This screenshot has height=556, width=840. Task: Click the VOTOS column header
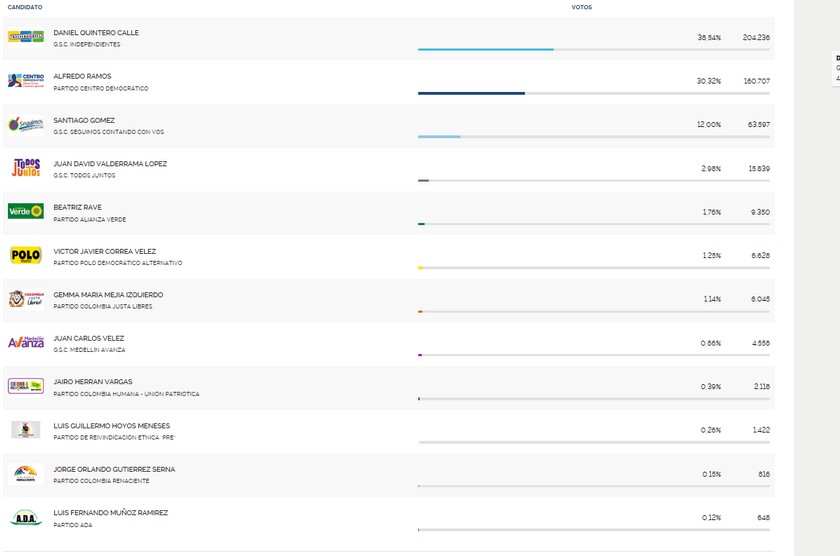point(580,7)
